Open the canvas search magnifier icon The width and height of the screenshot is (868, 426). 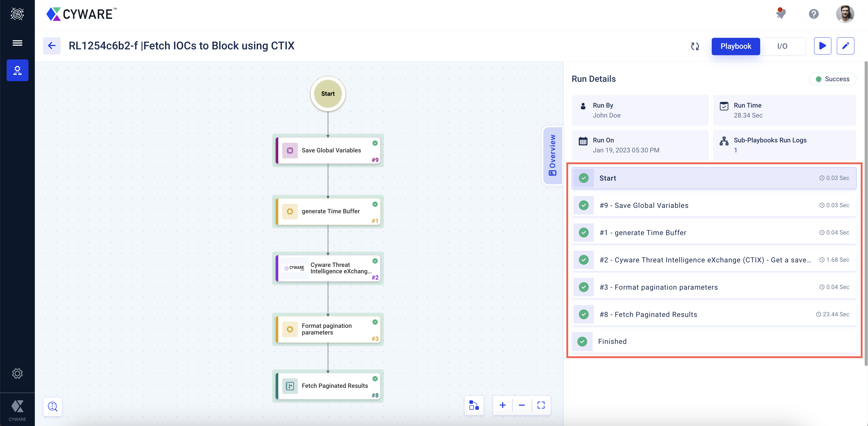coord(53,406)
